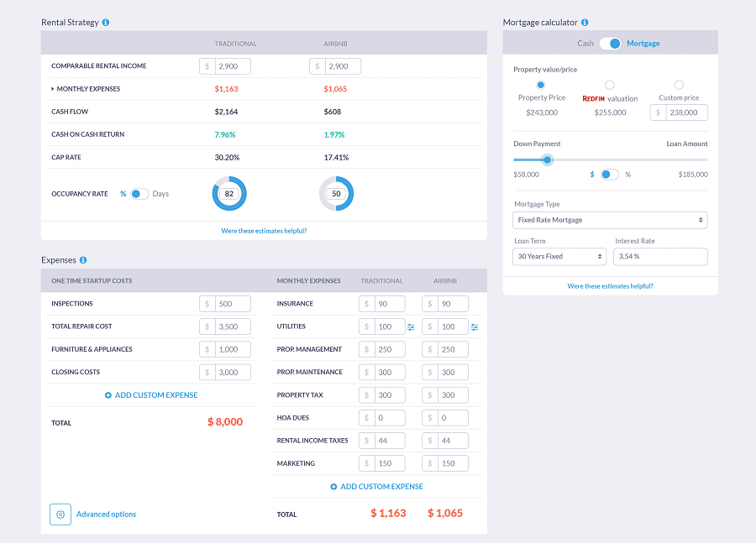Open the Mortgage Type dropdown
The image size is (756, 543).
pyautogui.click(x=610, y=220)
